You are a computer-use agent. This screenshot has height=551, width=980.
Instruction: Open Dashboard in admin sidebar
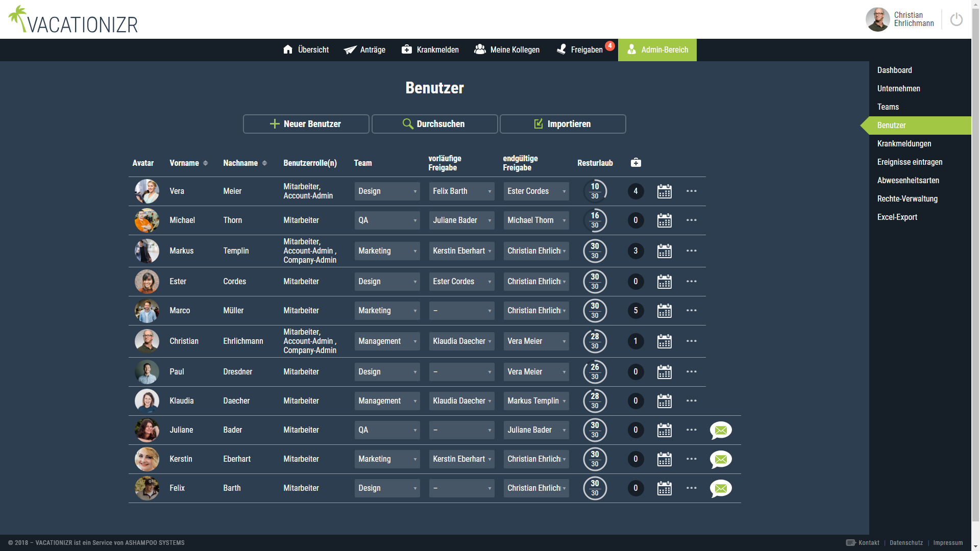pos(894,70)
